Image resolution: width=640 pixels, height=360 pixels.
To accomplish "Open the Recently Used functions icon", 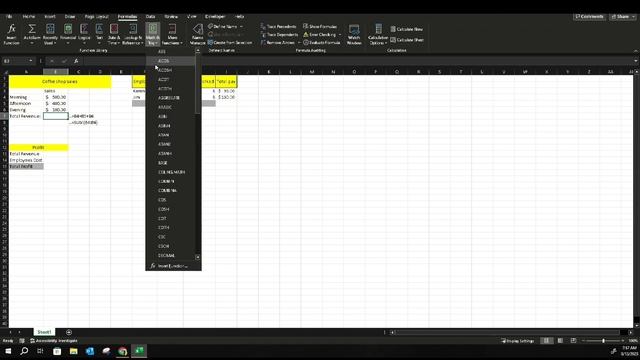I will tap(50, 34).
